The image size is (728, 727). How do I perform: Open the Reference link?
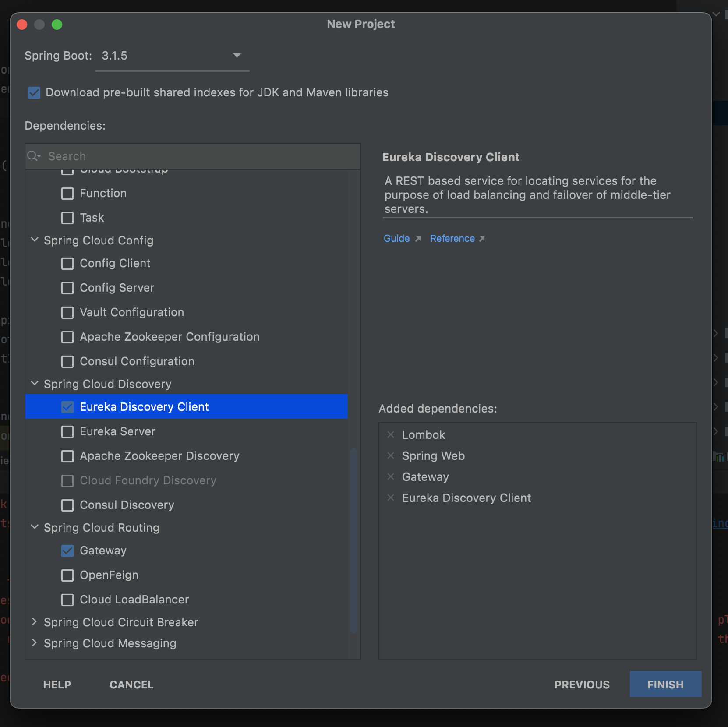(x=452, y=239)
